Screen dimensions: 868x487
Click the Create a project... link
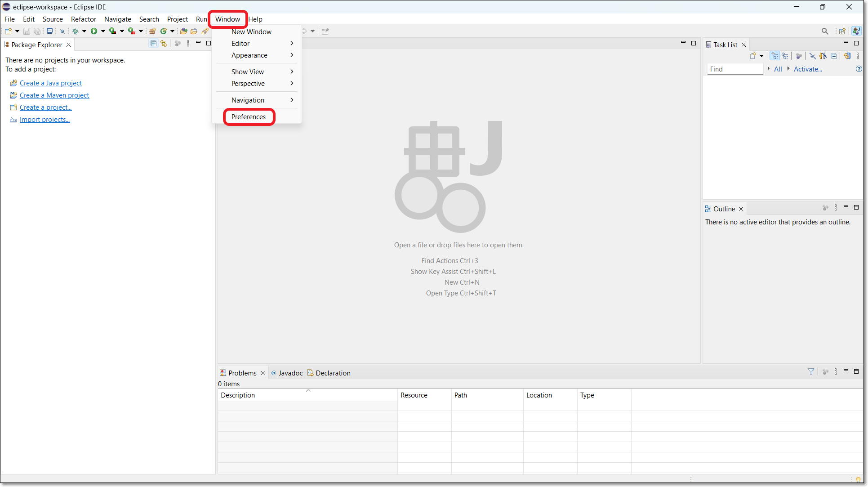point(46,107)
